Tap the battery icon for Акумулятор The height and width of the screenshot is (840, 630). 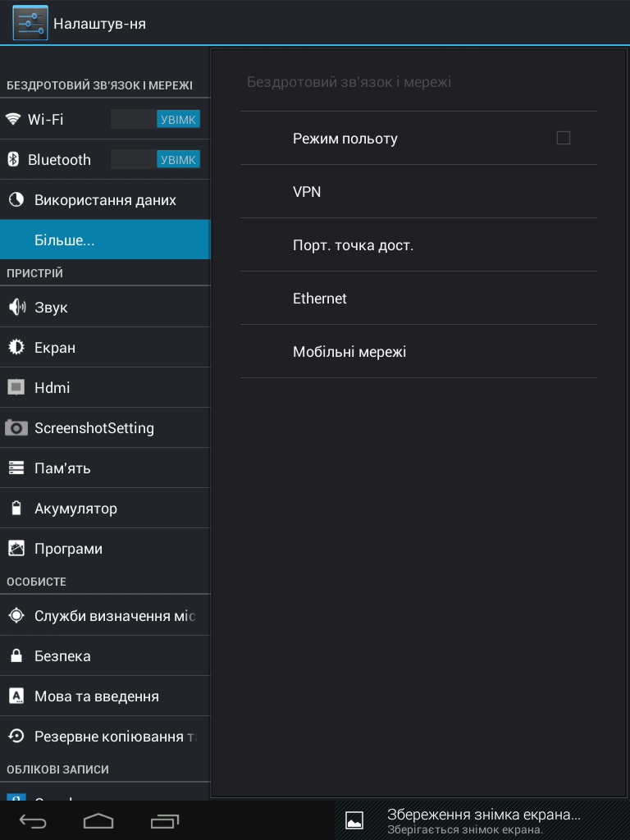click(16, 508)
